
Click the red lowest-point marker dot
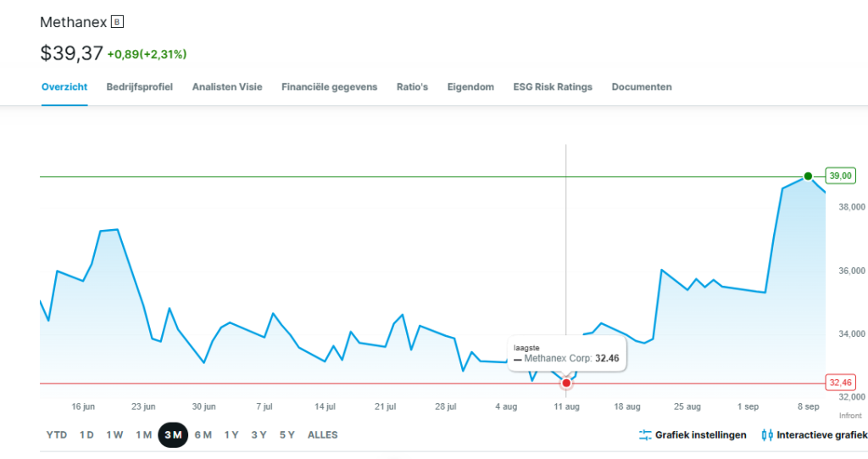(566, 383)
